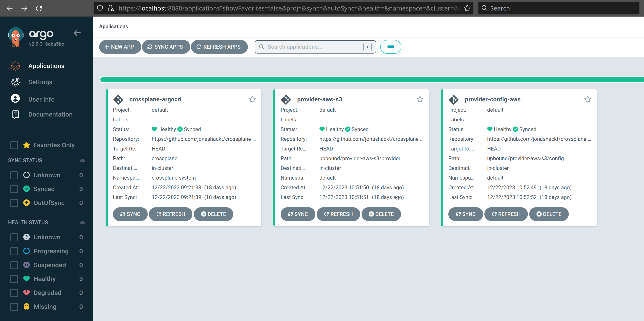The height and width of the screenshot is (321, 644).
Task: Favorite the crossplane-argocd app star
Action: point(252,99)
